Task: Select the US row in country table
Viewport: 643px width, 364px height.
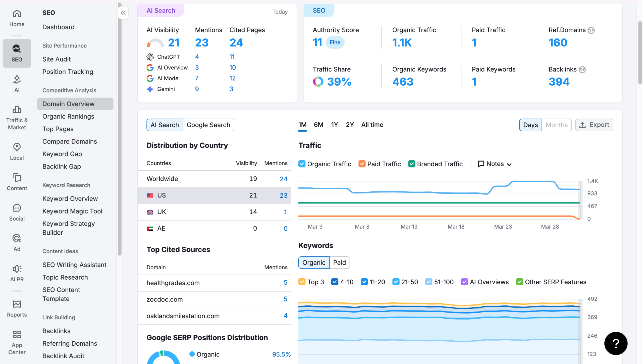Action: (214, 195)
